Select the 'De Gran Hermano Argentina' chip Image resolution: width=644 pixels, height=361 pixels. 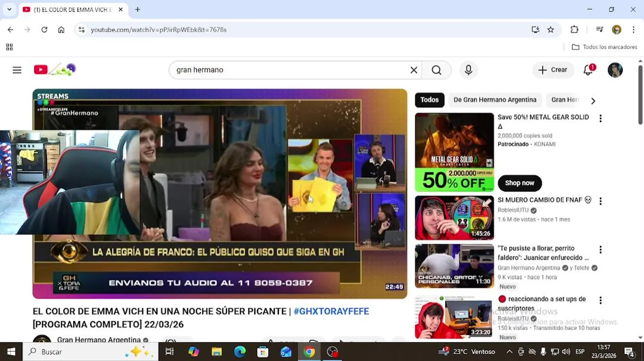pyautogui.click(x=495, y=100)
